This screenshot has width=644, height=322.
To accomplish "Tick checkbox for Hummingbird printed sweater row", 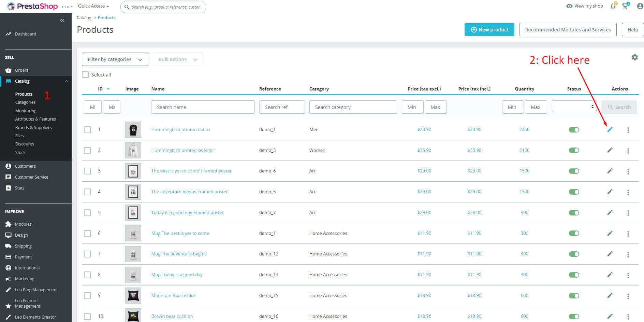I will coord(87,151).
